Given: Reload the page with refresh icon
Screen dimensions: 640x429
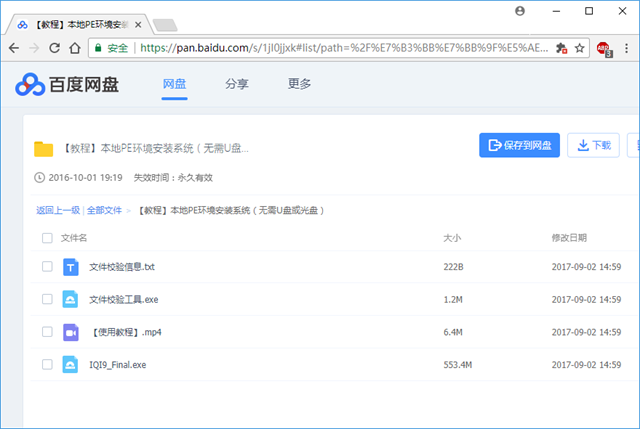Looking at the screenshot, I should [x=54, y=48].
